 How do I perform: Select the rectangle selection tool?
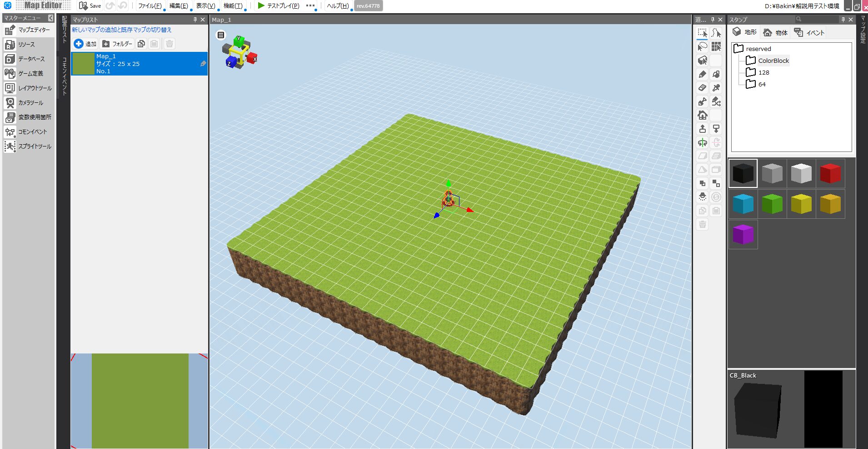(702, 33)
